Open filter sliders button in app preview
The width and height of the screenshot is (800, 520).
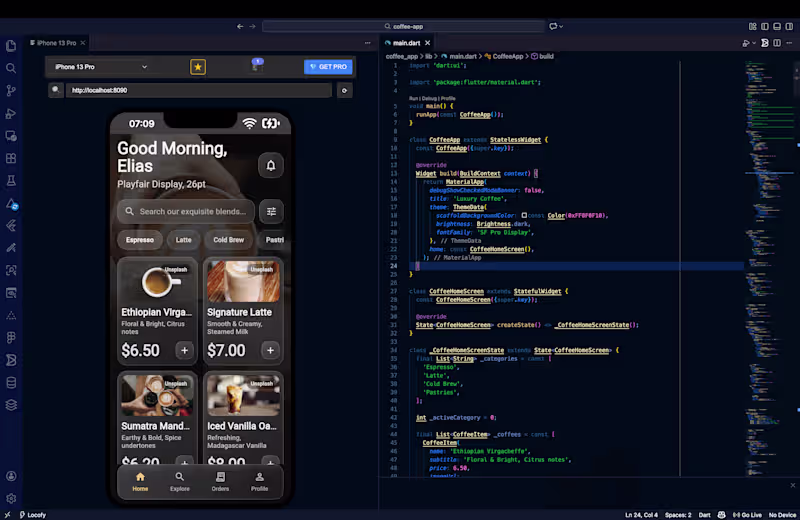pyautogui.click(x=271, y=211)
